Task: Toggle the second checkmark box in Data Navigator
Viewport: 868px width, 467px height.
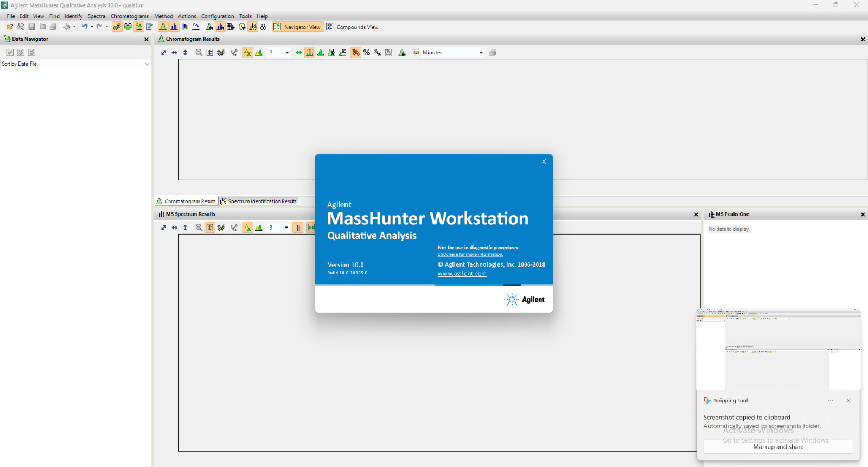Action: click(21, 53)
